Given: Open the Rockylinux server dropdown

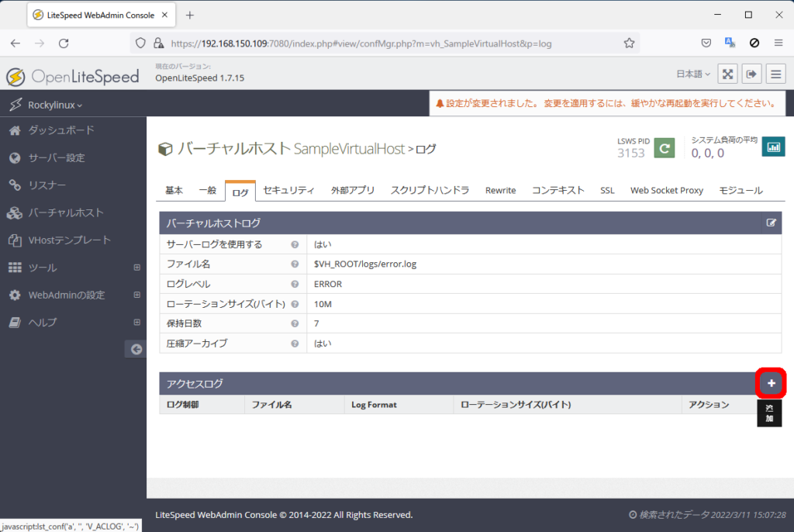Looking at the screenshot, I should (x=54, y=105).
